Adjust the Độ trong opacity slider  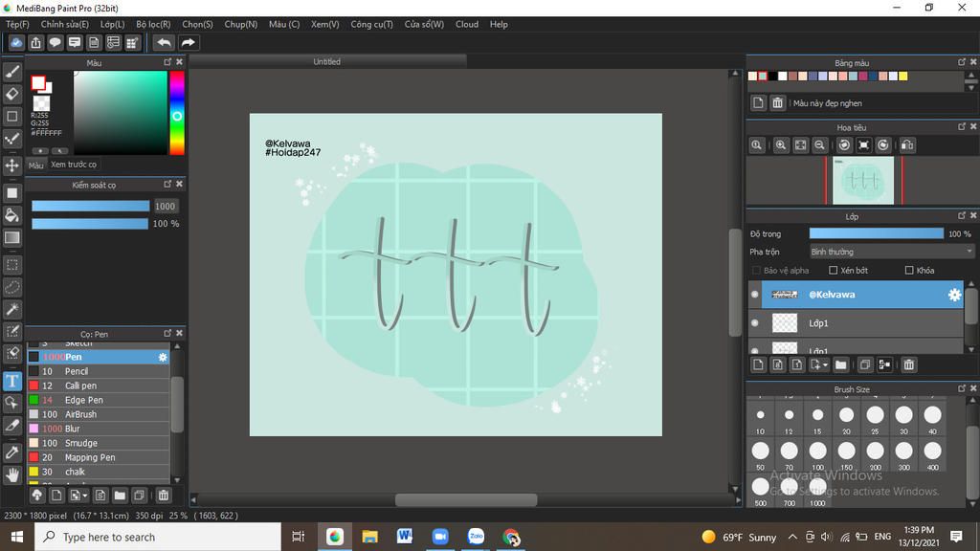click(x=877, y=233)
